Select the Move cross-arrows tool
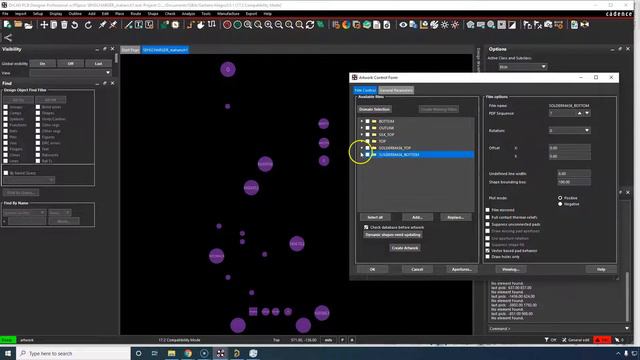 coord(44,25)
